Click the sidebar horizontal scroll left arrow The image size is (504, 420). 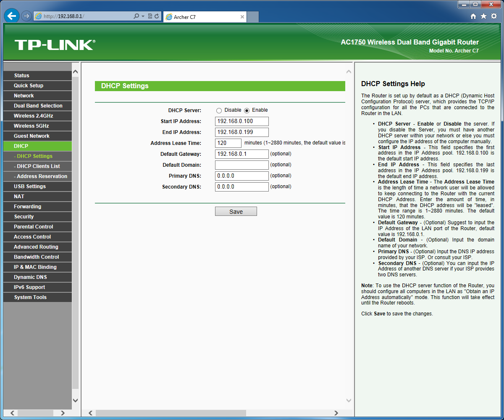pyautogui.click(x=12, y=413)
